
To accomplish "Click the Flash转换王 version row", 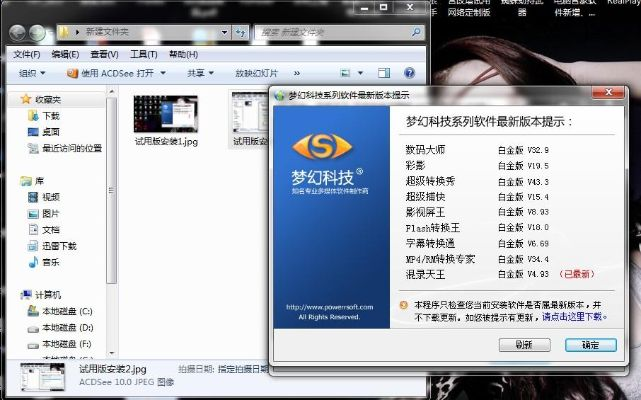I will pos(477,227).
